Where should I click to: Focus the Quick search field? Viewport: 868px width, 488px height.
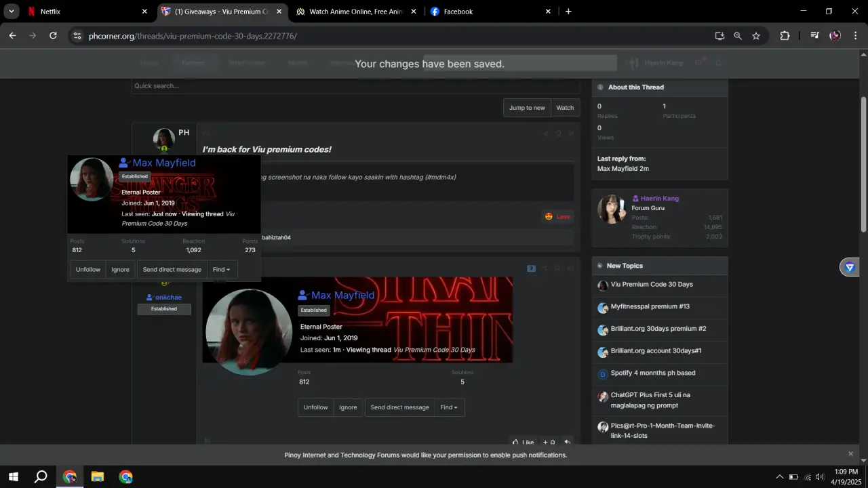pyautogui.click(x=355, y=86)
